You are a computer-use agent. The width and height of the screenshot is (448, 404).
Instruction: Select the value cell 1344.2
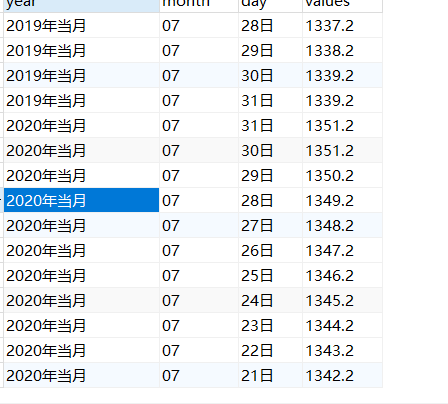(342, 325)
